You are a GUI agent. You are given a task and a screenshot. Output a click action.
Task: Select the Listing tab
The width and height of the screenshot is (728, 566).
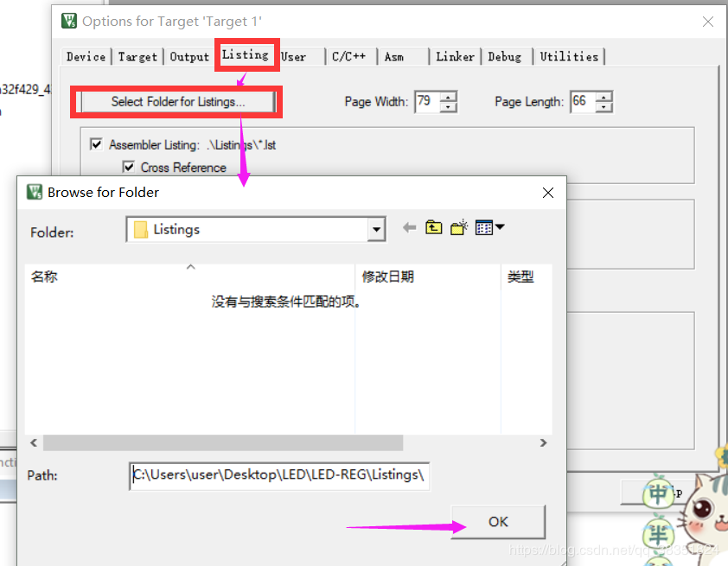point(246,54)
